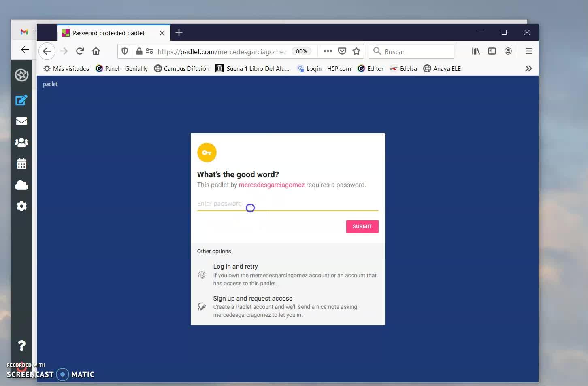This screenshot has width=588, height=386.
Task: Reload the padlet page
Action: tap(80, 51)
